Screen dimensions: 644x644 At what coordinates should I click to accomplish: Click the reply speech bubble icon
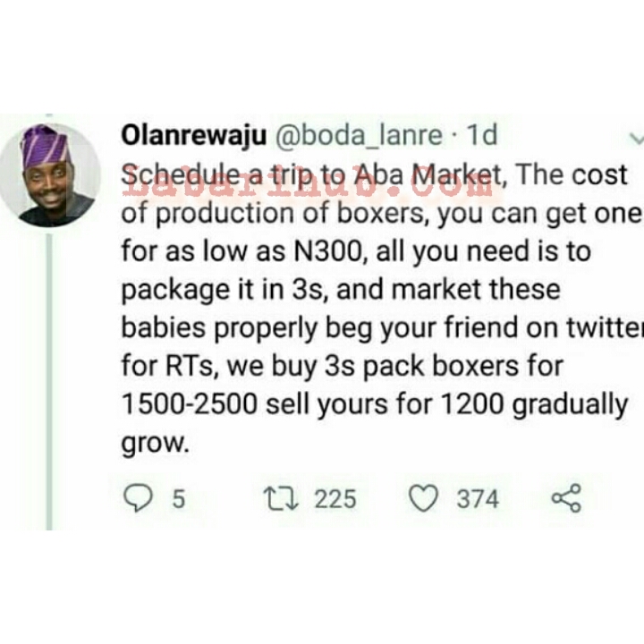pos(138,498)
